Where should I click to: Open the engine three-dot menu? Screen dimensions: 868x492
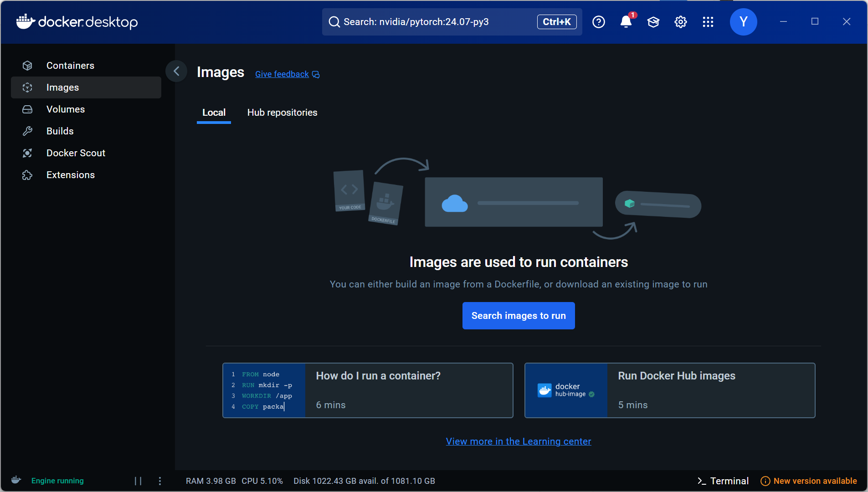coord(159,481)
